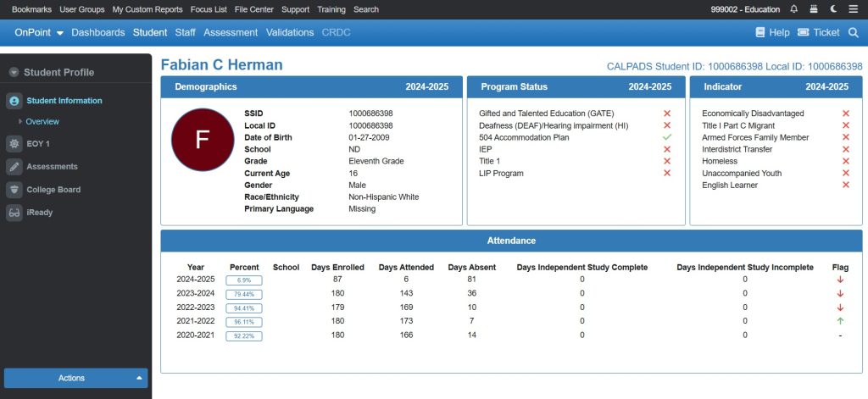
Task: Open the CRDC tab
Action: (337, 33)
